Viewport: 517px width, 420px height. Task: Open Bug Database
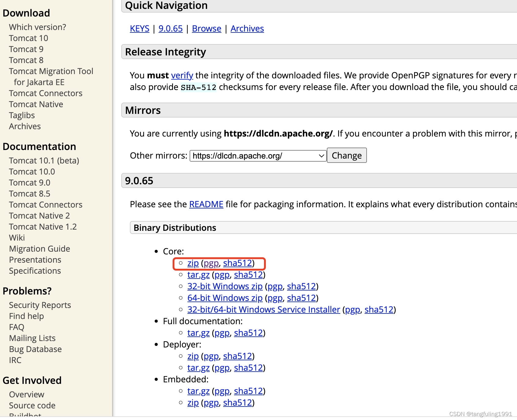click(35, 349)
